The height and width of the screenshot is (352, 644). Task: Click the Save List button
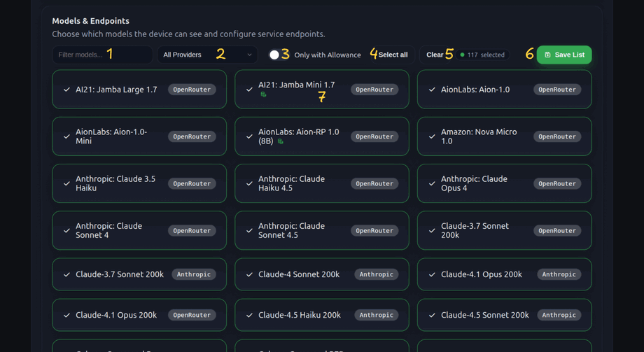click(x=564, y=55)
